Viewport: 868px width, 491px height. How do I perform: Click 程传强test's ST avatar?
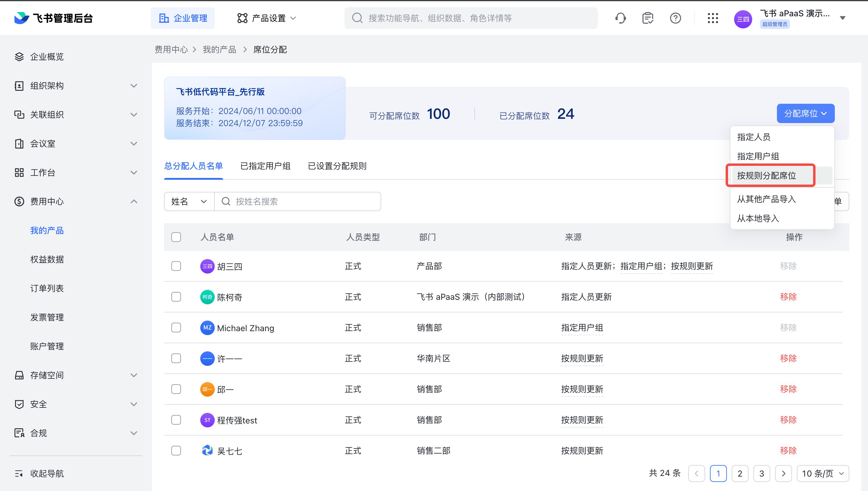tap(207, 420)
